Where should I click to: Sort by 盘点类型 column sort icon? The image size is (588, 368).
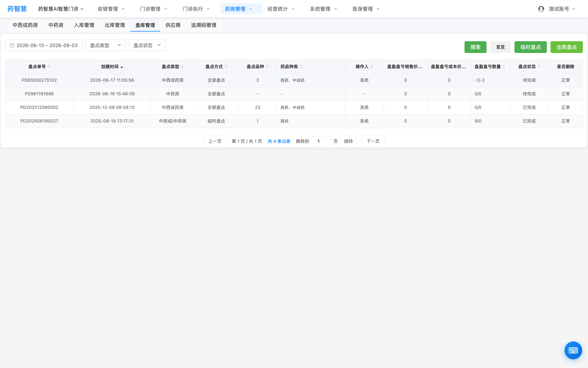[182, 67]
